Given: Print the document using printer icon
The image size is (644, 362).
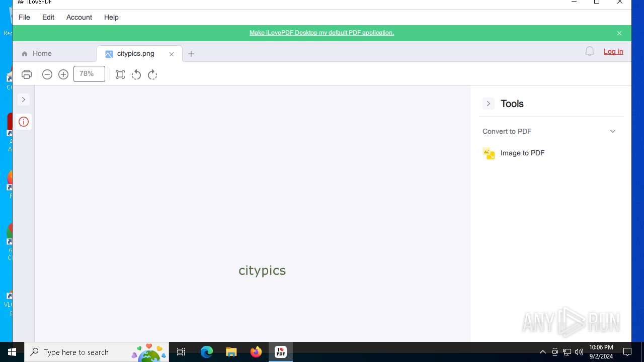Looking at the screenshot, I should pos(27,74).
